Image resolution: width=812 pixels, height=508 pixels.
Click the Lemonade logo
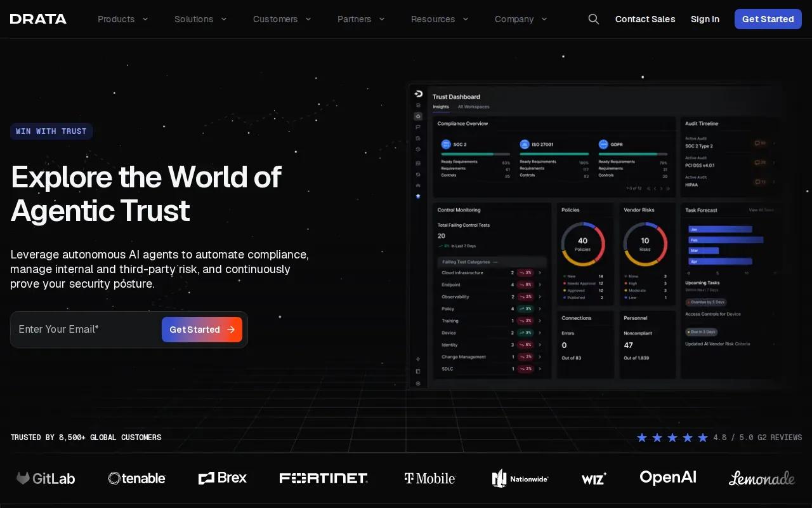pyautogui.click(x=762, y=478)
